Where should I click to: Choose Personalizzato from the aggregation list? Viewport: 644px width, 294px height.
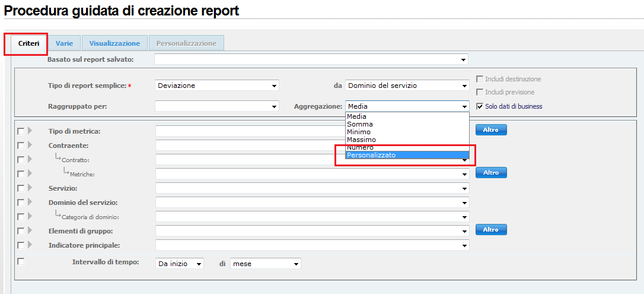pos(371,155)
